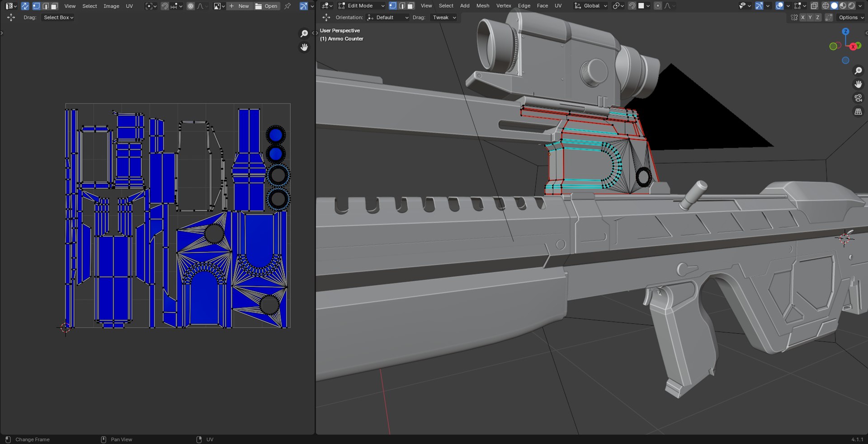Select vertex mode in UV editor header
Image resolution: width=868 pixels, height=444 pixels.
pos(36,6)
